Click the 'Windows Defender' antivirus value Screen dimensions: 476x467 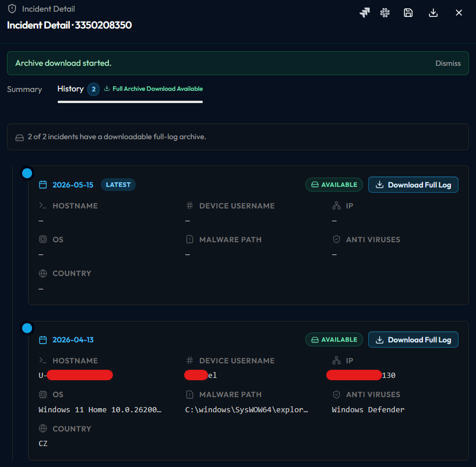tap(368, 410)
